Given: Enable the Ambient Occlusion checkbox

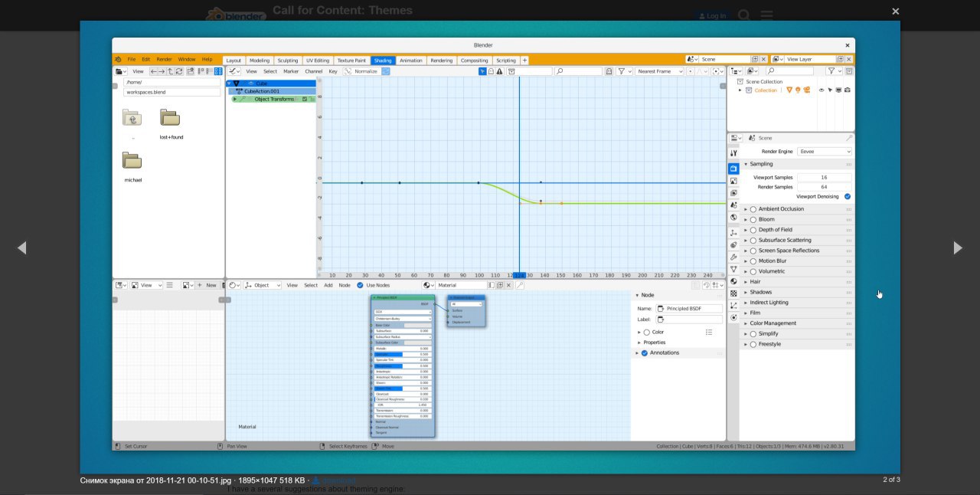Looking at the screenshot, I should 753,209.
